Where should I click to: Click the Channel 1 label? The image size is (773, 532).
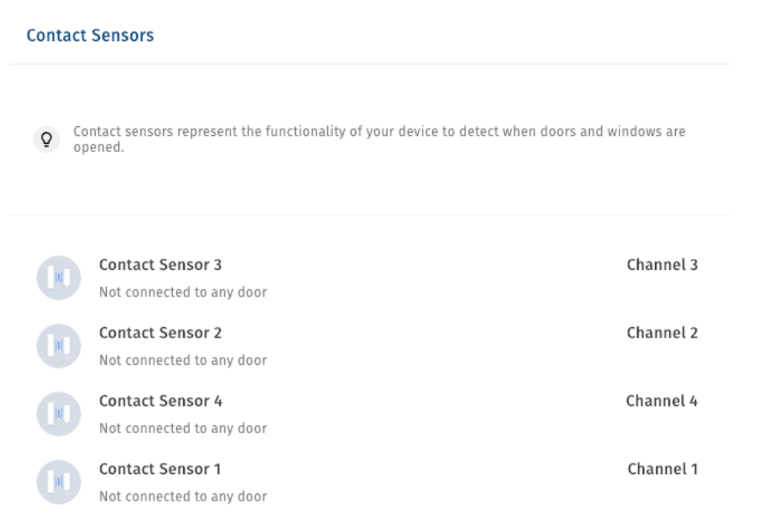(663, 469)
